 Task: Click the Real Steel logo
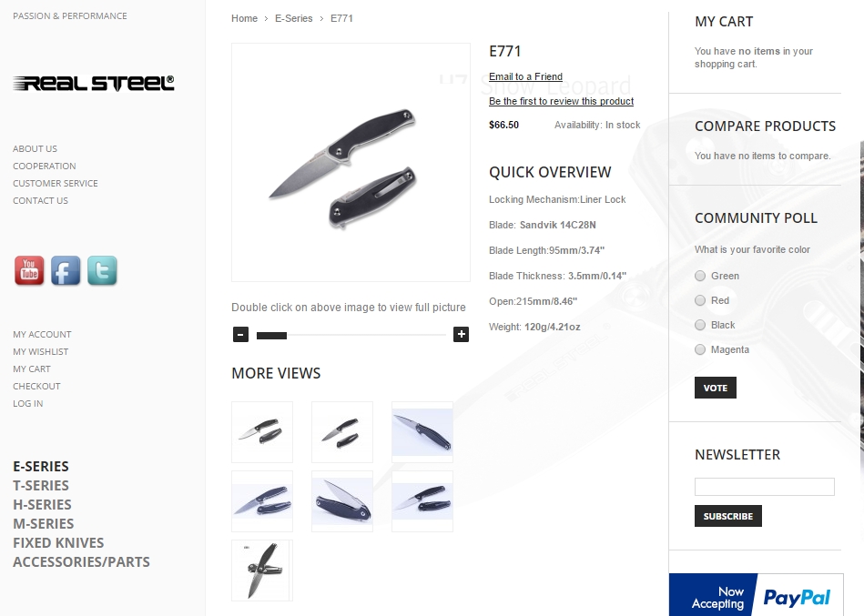[x=94, y=83]
